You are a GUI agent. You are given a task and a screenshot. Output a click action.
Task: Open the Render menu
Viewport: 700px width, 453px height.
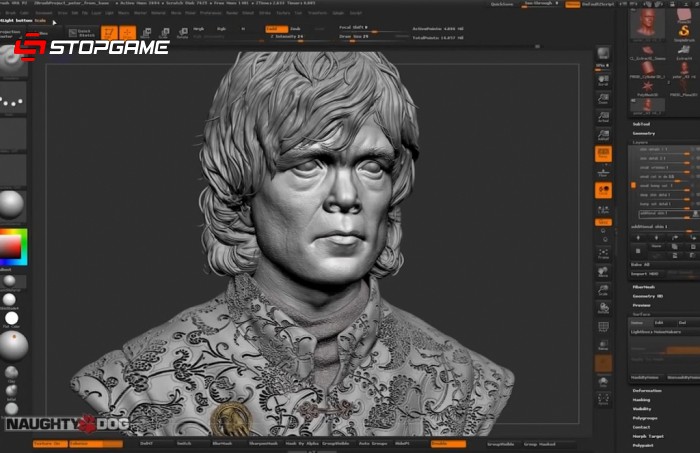tap(232, 13)
